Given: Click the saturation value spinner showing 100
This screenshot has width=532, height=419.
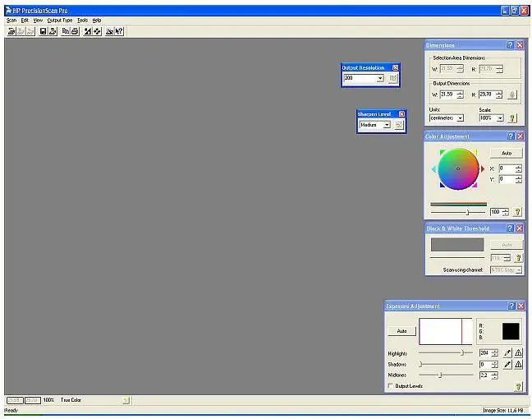Looking at the screenshot, I should click(x=506, y=212).
